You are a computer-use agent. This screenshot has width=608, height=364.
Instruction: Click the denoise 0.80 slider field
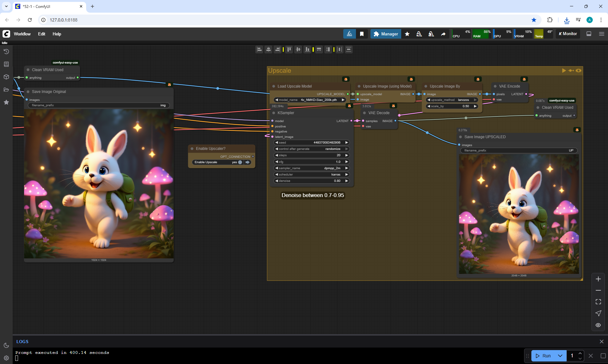[x=312, y=181]
